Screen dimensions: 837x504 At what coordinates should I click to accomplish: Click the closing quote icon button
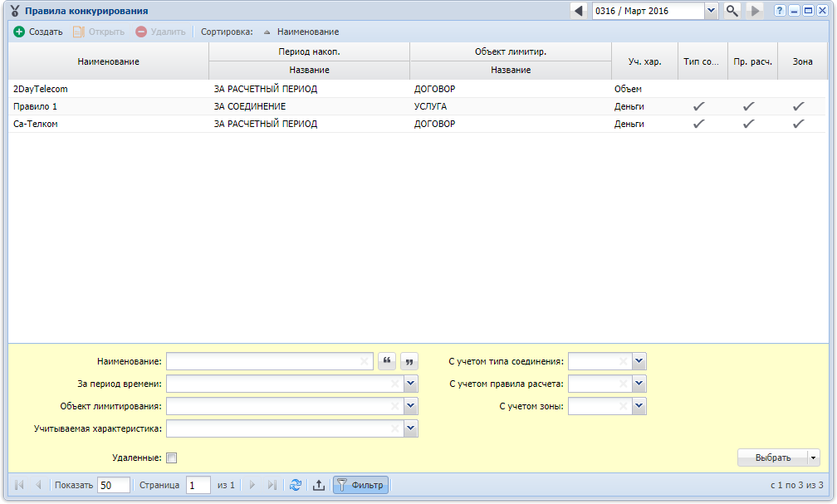pos(409,361)
